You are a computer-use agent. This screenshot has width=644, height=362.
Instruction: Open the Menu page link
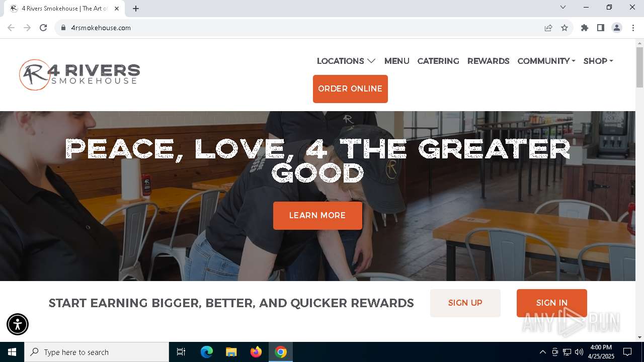396,61
